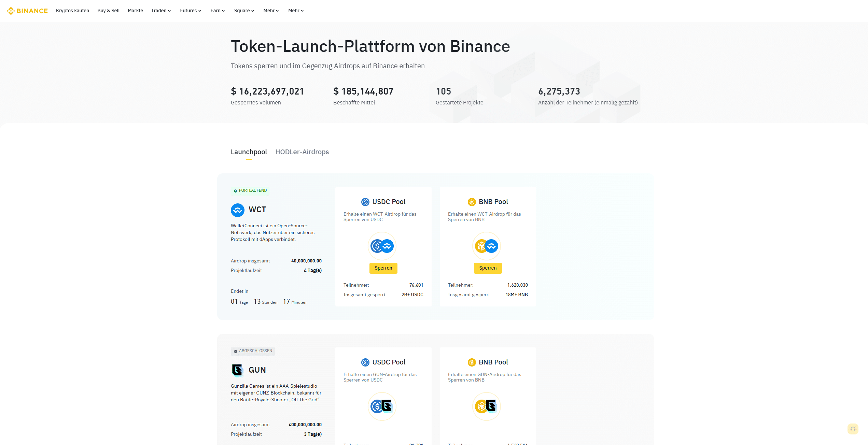Click Sperren in the BNB Pool card
The image size is (868, 445).
(488, 268)
